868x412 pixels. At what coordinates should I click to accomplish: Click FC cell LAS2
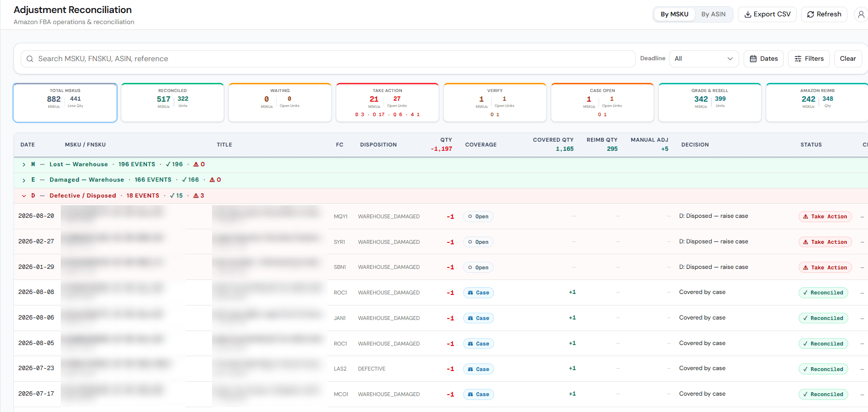point(340,369)
